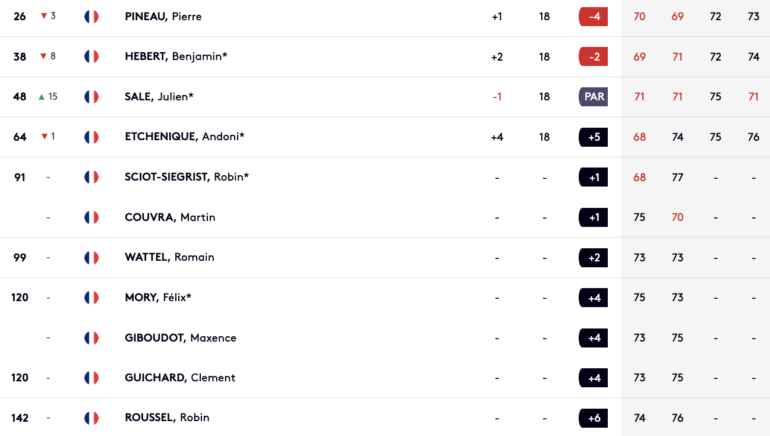The image size is (770, 436).
Task: Open player SCIOT-SIEGRIST, Robin
Action: coord(187,177)
